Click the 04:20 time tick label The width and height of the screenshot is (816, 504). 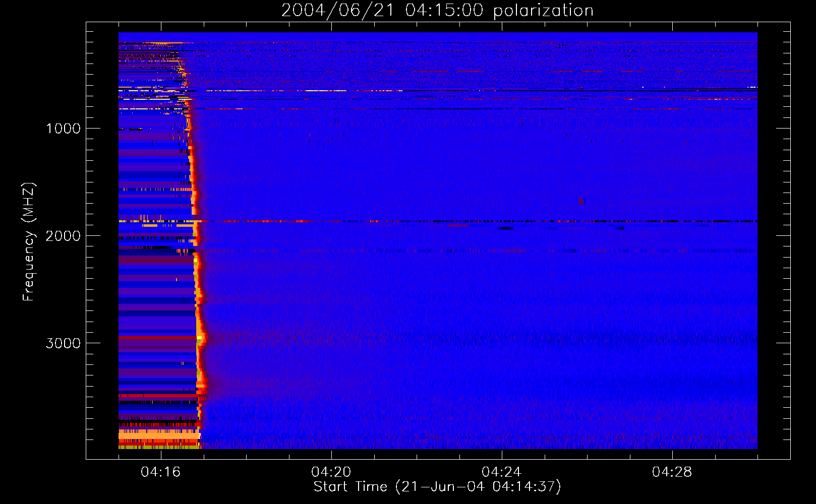coord(331,472)
